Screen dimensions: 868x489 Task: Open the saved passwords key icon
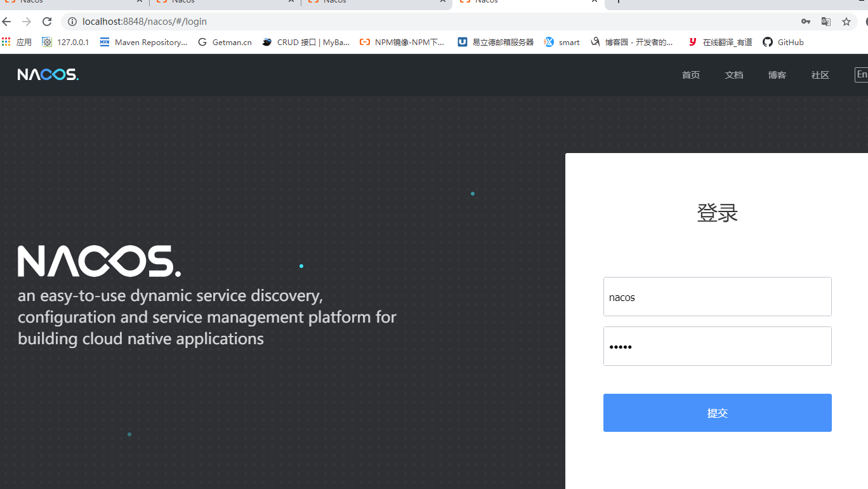click(x=806, y=22)
